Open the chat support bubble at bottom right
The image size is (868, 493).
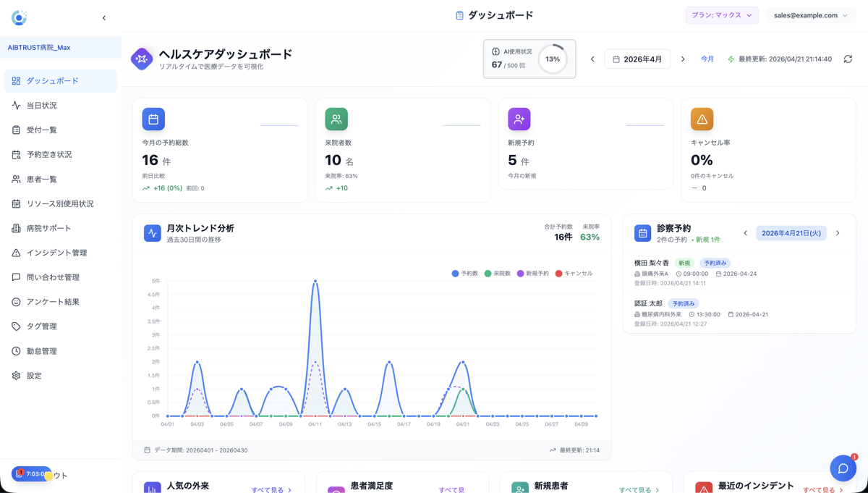click(x=843, y=468)
